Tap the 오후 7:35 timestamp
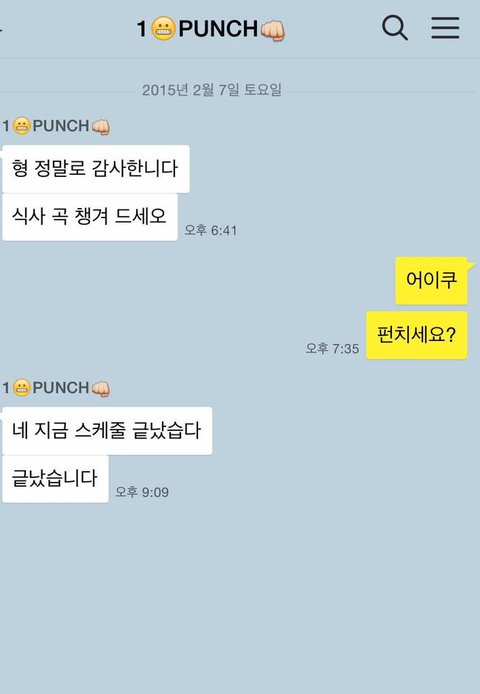The height and width of the screenshot is (694, 480). tap(332, 348)
